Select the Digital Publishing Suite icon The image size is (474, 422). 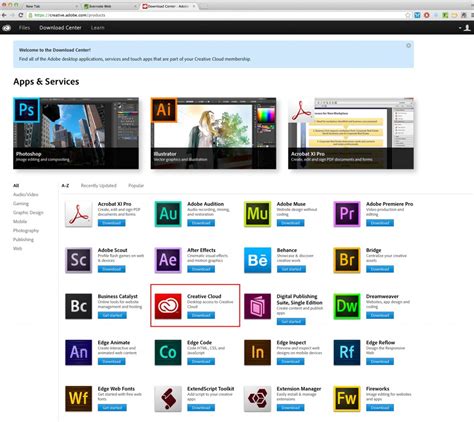(x=257, y=306)
